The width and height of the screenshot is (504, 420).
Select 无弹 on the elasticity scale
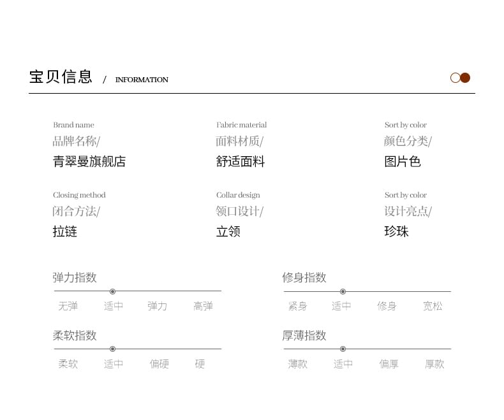click(x=68, y=306)
